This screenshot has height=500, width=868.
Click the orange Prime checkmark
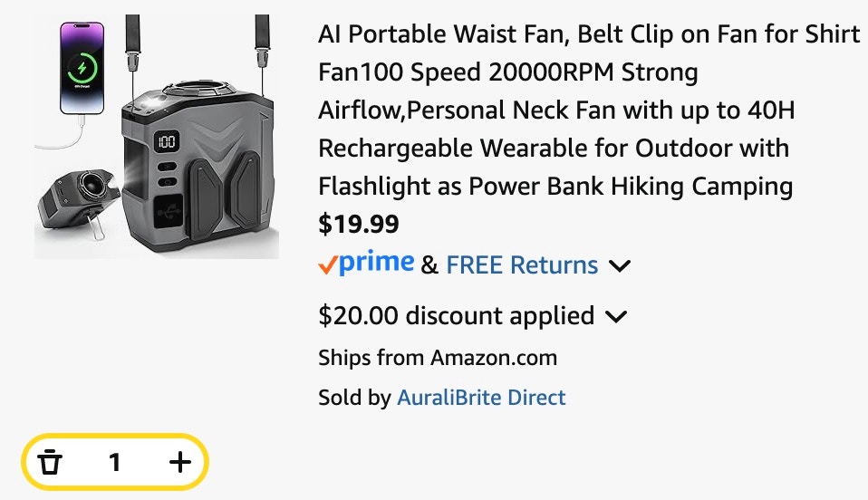[327, 264]
